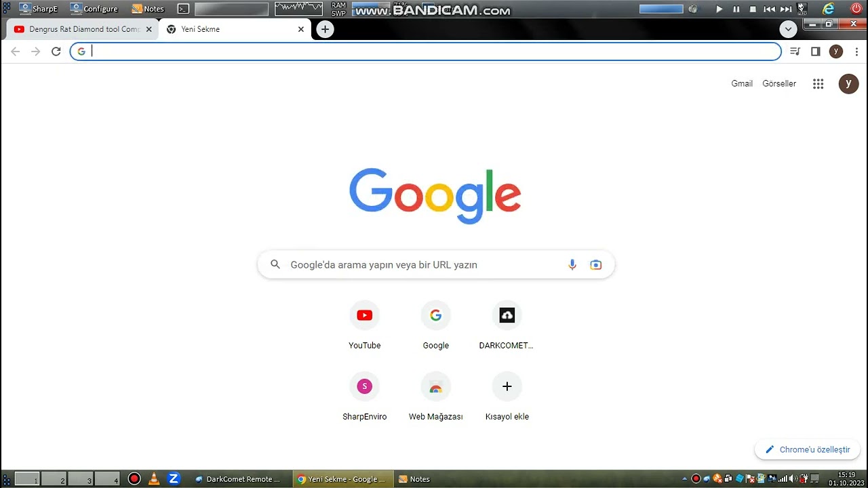Skip to next track in top bar
The width and height of the screenshot is (868, 488).
(786, 9)
